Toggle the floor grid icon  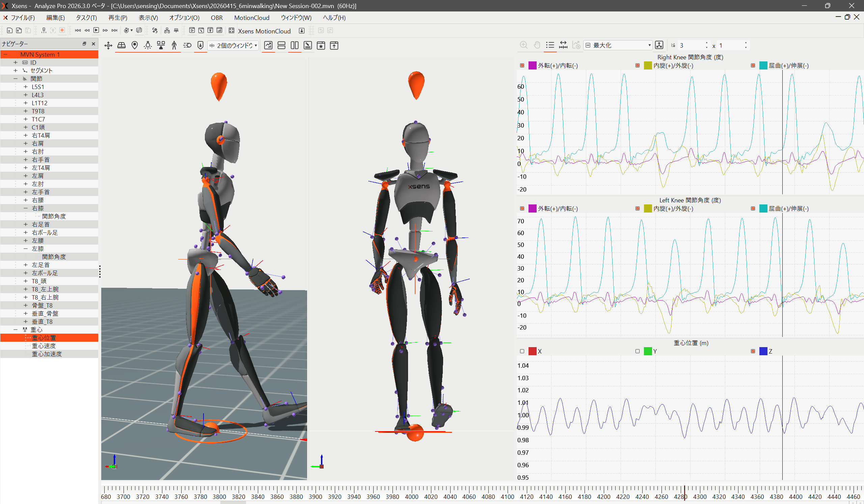tap(122, 46)
